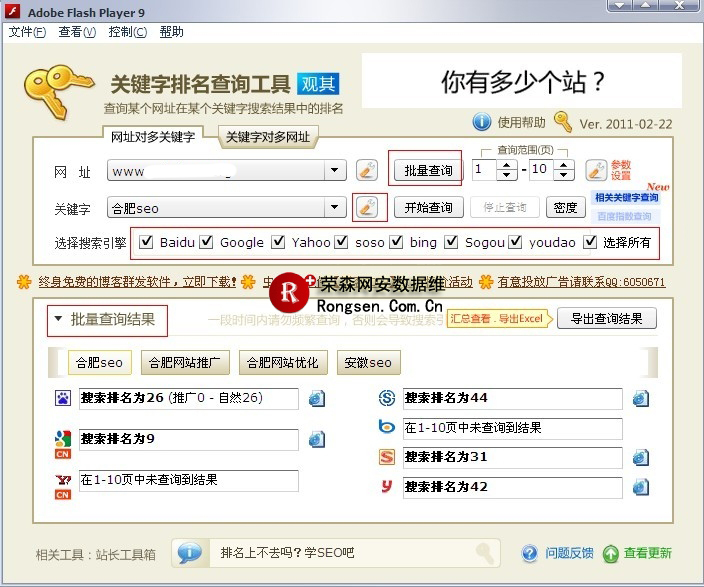Viewport: 704px width, 587px height.
Task: Uncheck the Google search engine checkbox
Action: coord(207,242)
